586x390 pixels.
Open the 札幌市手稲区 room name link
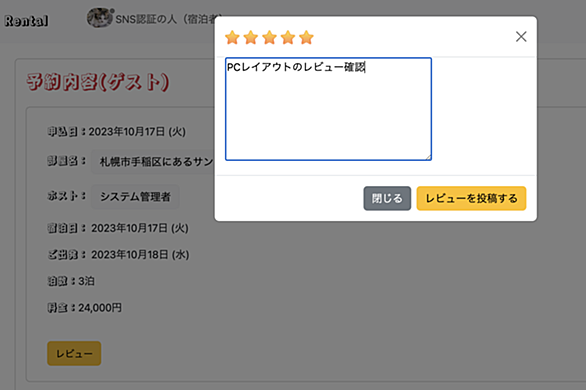(x=153, y=161)
